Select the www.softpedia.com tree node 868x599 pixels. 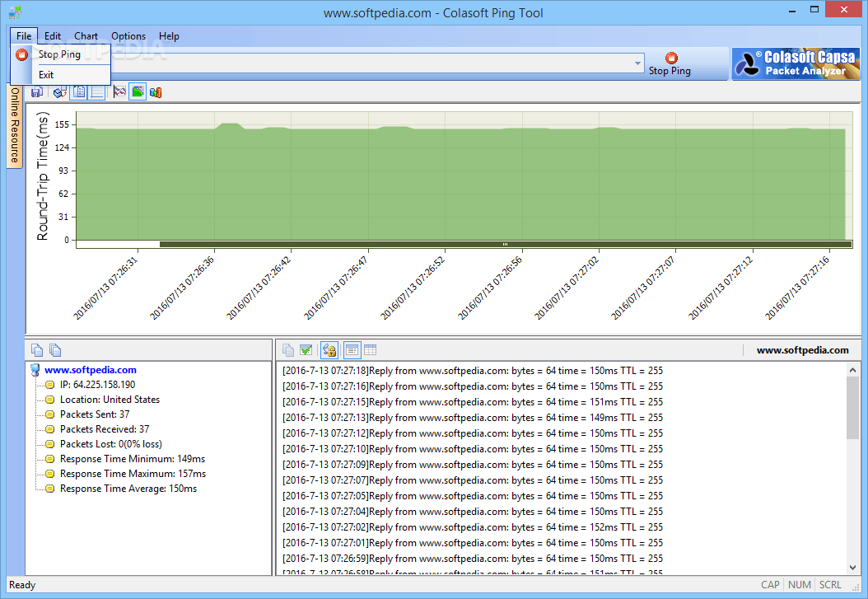pos(91,370)
